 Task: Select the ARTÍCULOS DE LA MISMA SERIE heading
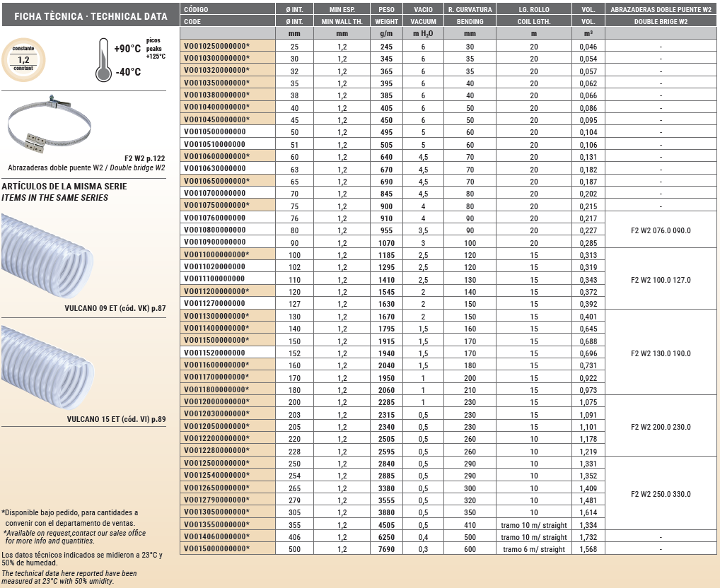click(x=64, y=186)
